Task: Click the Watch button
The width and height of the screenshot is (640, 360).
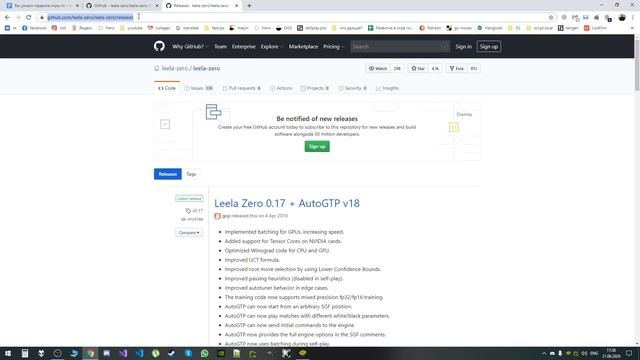Action: pos(378,69)
